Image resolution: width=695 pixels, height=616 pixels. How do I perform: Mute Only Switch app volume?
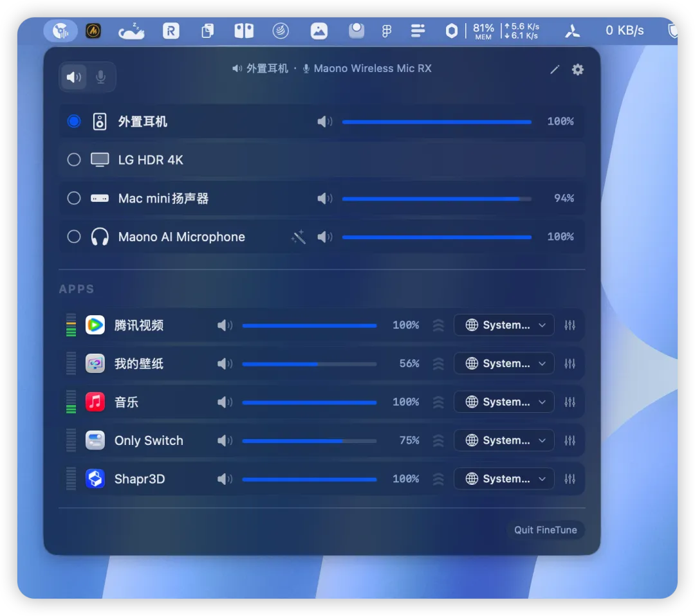[x=225, y=440]
